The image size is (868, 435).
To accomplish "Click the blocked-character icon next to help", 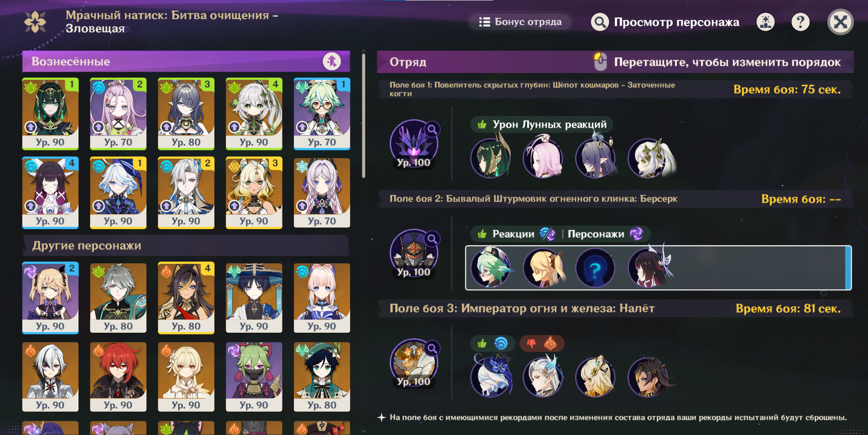I will click(x=765, y=22).
